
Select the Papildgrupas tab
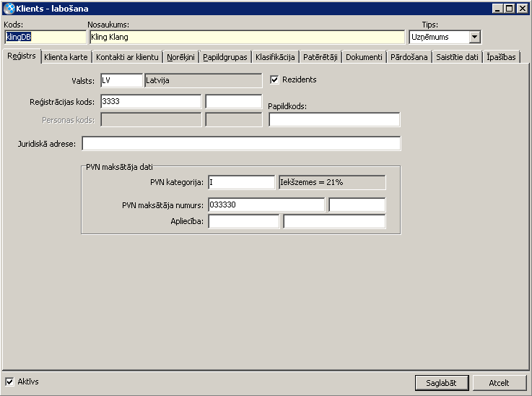(224, 56)
